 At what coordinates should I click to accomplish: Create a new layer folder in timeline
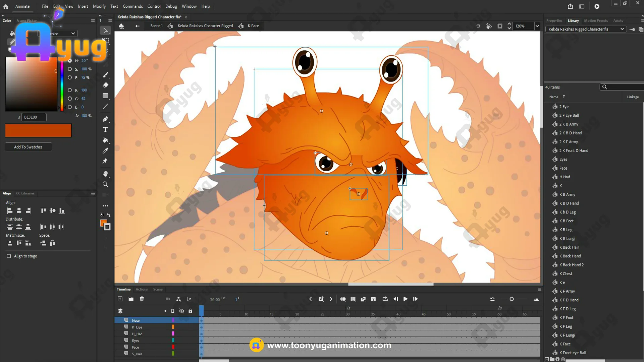point(131,299)
